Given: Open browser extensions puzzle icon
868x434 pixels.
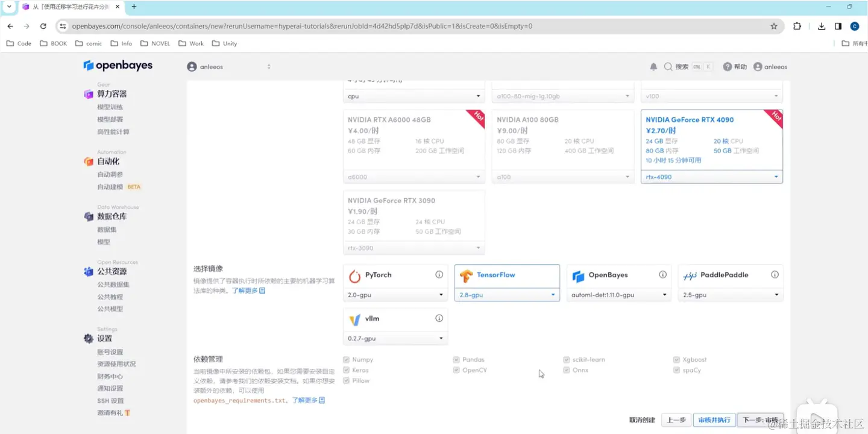Looking at the screenshot, I should [x=797, y=26].
